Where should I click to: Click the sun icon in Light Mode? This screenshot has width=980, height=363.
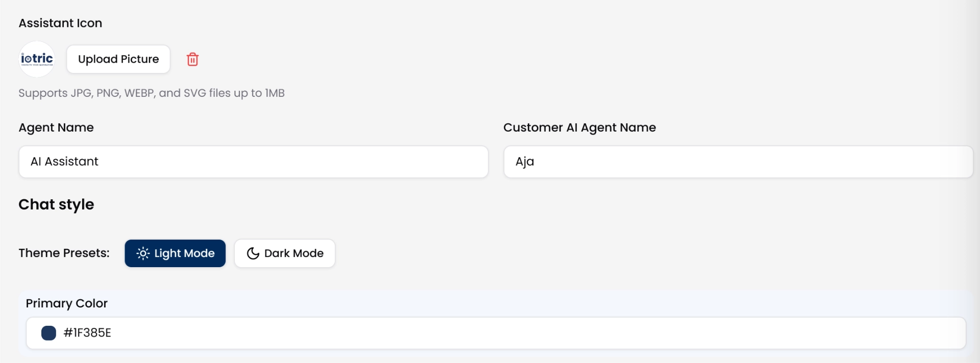click(143, 253)
